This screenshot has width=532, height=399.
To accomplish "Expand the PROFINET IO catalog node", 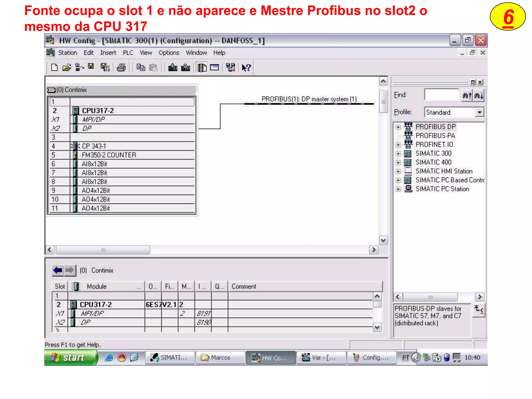I will [398, 145].
